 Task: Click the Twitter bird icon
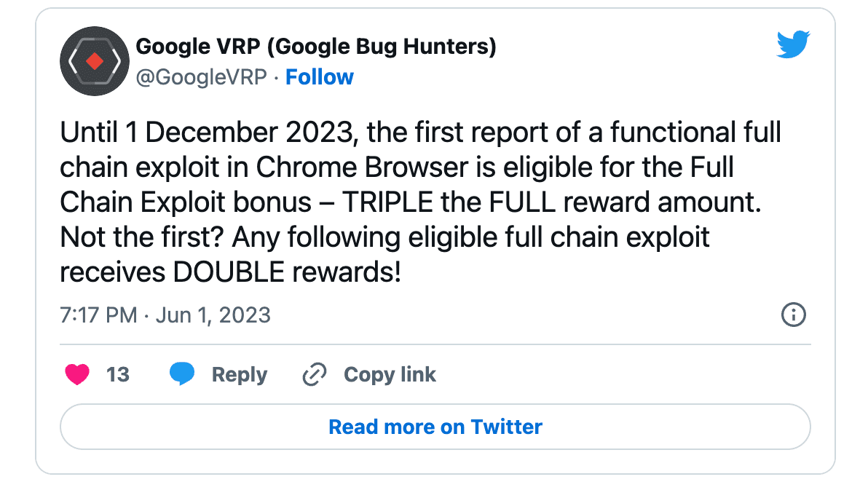click(x=793, y=45)
